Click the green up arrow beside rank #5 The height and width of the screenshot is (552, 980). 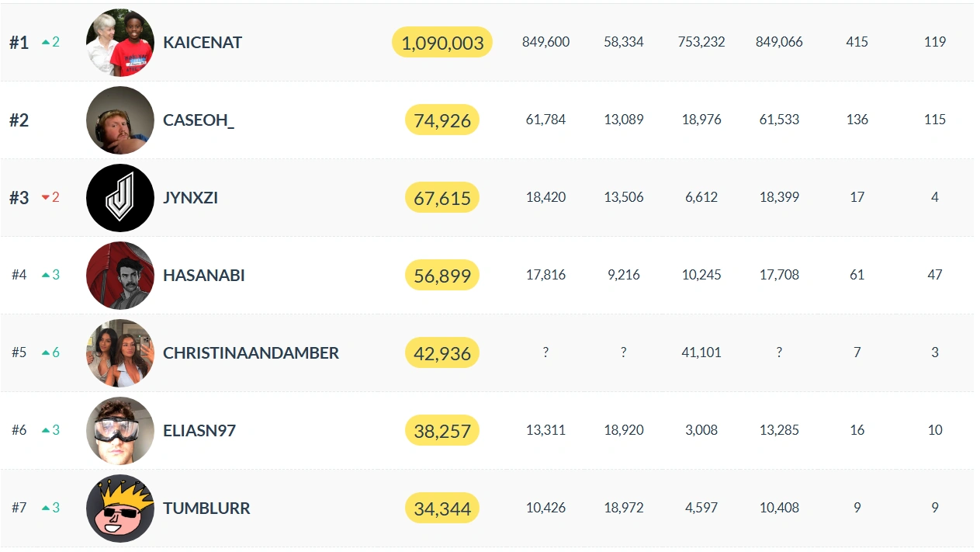click(46, 353)
